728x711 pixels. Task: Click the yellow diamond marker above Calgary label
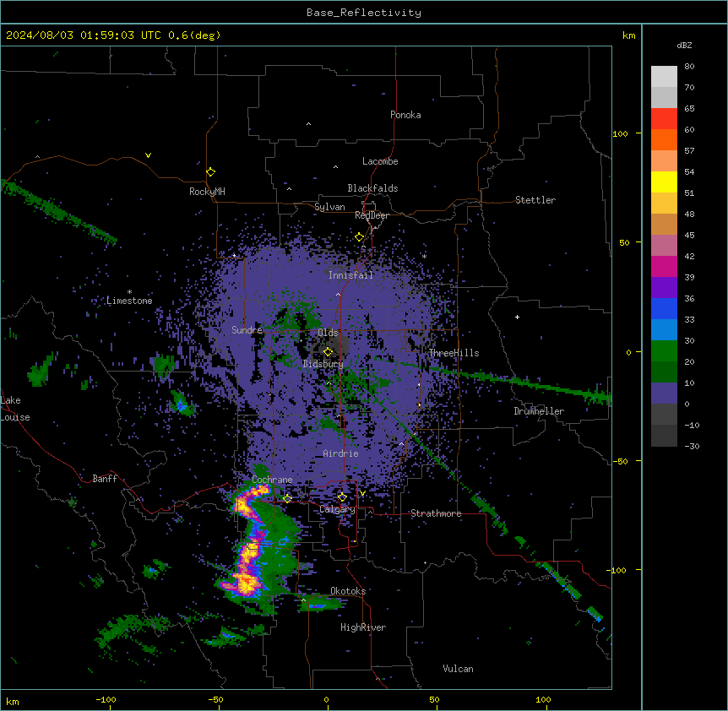(x=342, y=497)
